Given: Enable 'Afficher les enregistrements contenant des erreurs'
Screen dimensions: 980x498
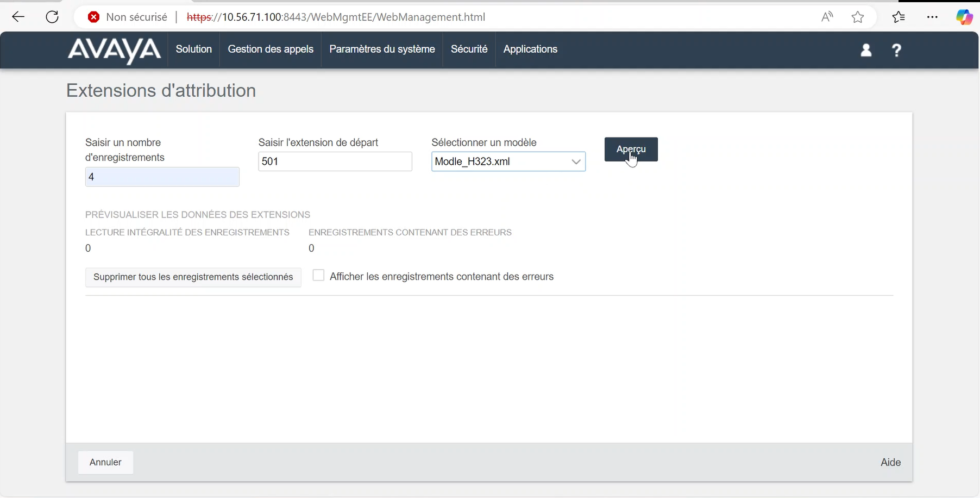Looking at the screenshot, I should pyautogui.click(x=319, y=276).
